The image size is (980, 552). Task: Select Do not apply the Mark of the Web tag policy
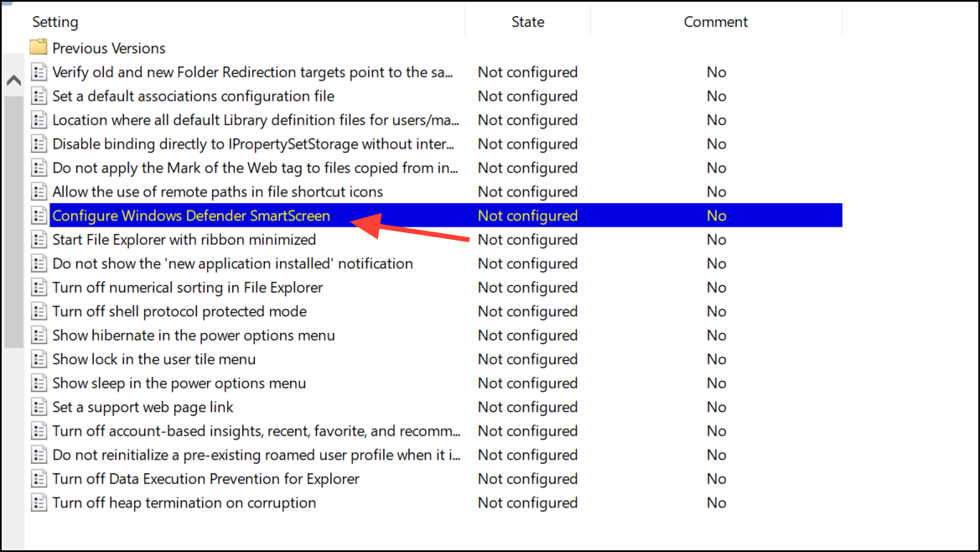255,168
